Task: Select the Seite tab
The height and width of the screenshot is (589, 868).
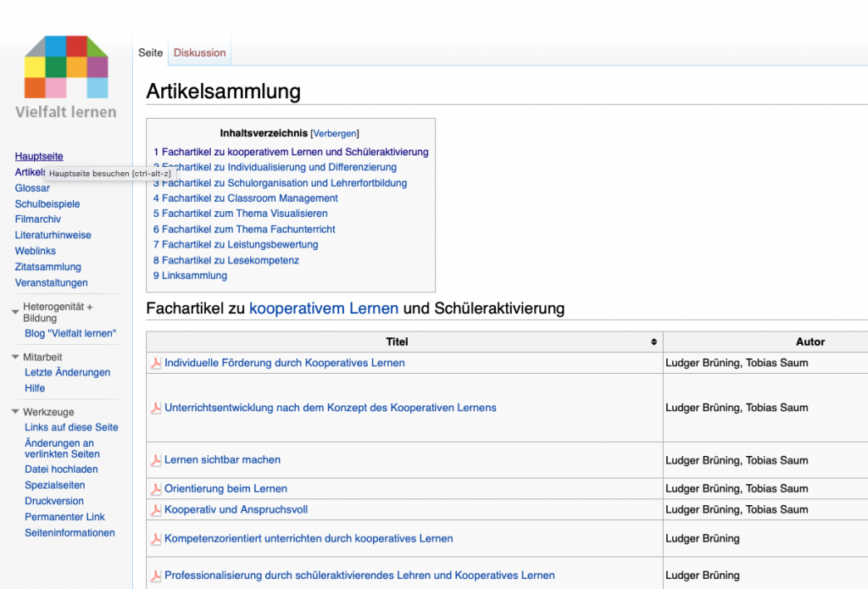Action: pyautogui.click(x=150, y=53)
